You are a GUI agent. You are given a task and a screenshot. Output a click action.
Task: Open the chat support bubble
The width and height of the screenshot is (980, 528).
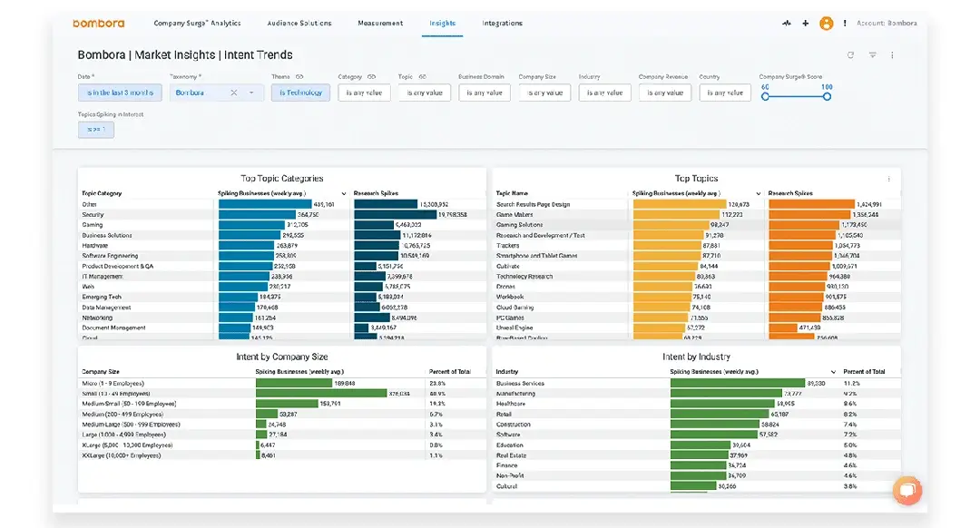(x=907, y=491)
